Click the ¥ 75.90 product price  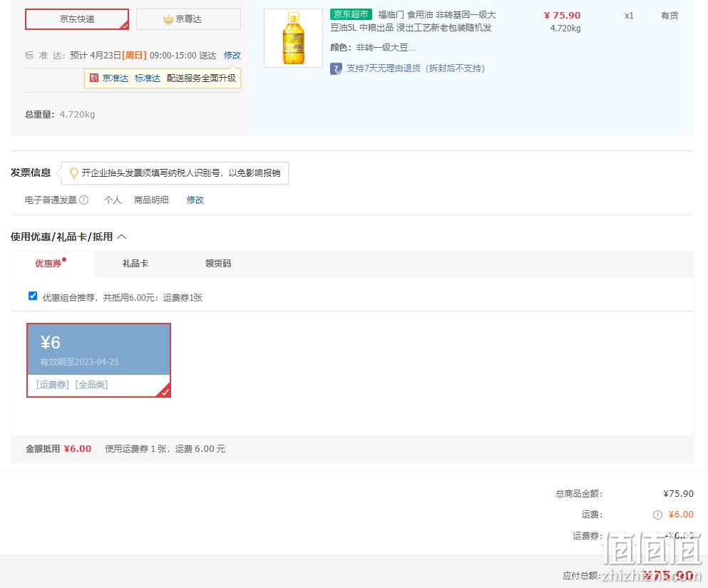(562, 16)
